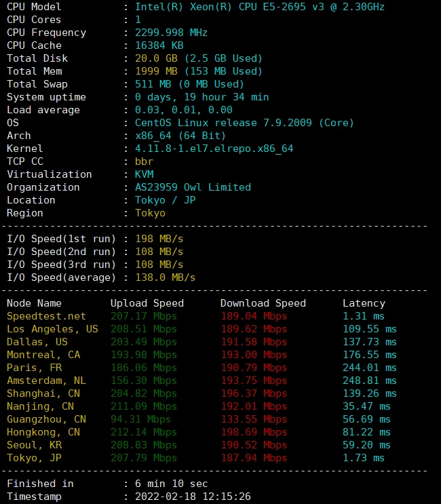Click the System uptime value text
Screen dimensions: 441x504
[202, 97]
